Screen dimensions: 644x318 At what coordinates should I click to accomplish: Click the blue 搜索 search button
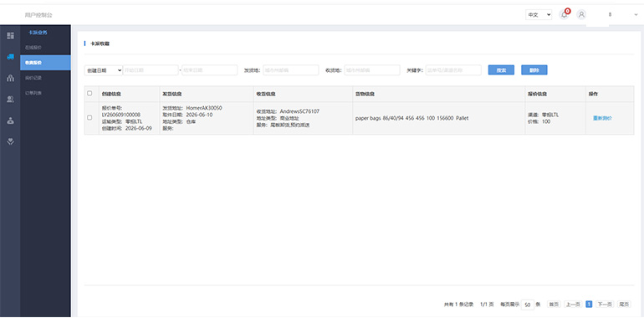(x=501, y=70)
